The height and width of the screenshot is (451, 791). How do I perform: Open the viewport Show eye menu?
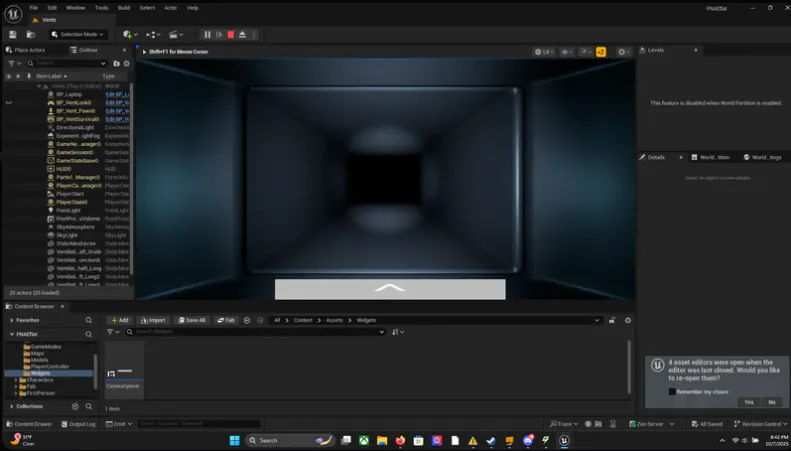tap(568, 52)
